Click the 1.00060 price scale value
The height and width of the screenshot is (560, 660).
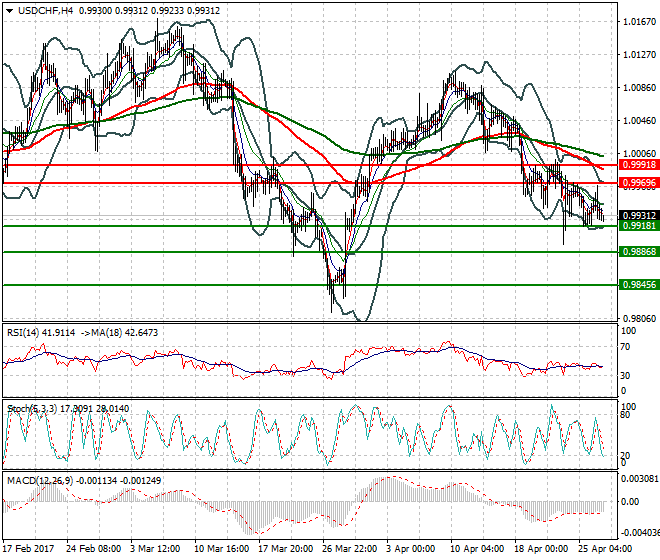tap(639, 154)
